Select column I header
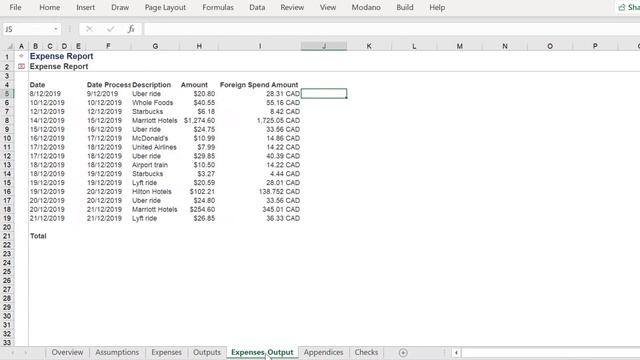The image size is (640, 360). [x=260, y=46]
